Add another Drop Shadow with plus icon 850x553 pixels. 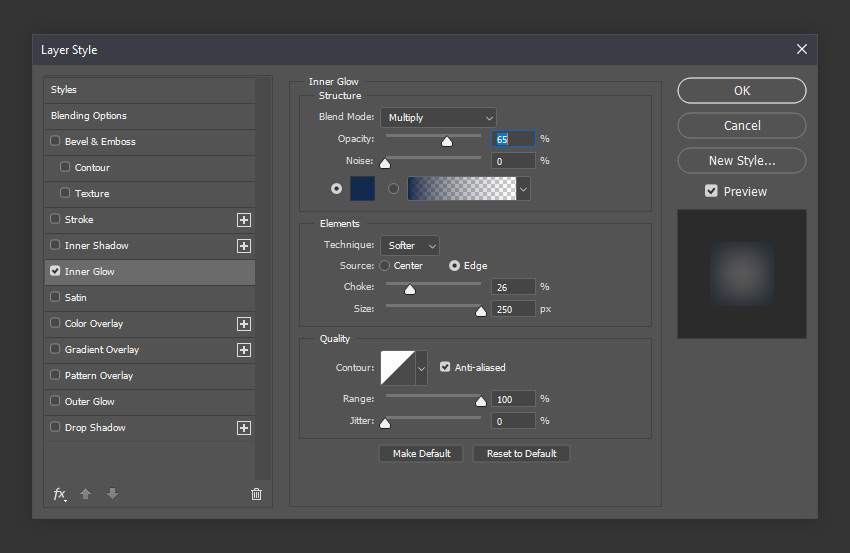(243, 428)
